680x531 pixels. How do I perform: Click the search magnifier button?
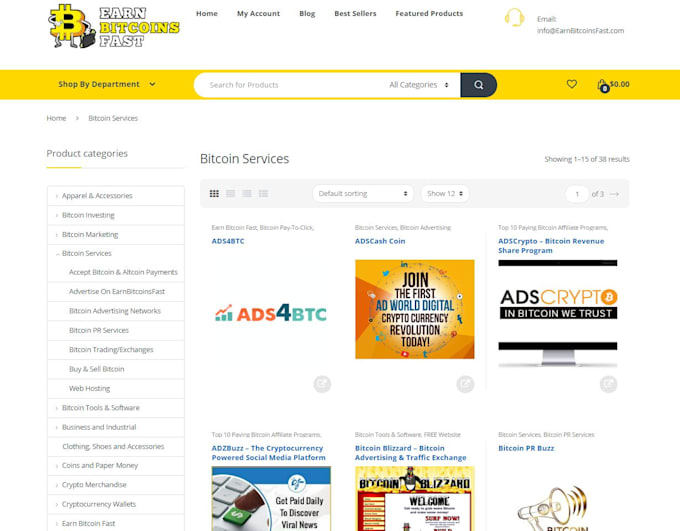pyautogui.click(x=478, y=85)
